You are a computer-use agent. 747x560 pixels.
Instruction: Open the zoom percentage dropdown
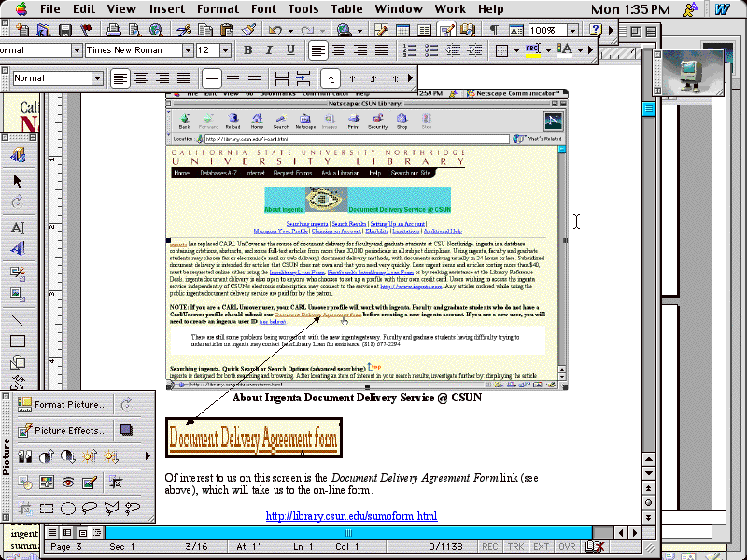(573, 31)
